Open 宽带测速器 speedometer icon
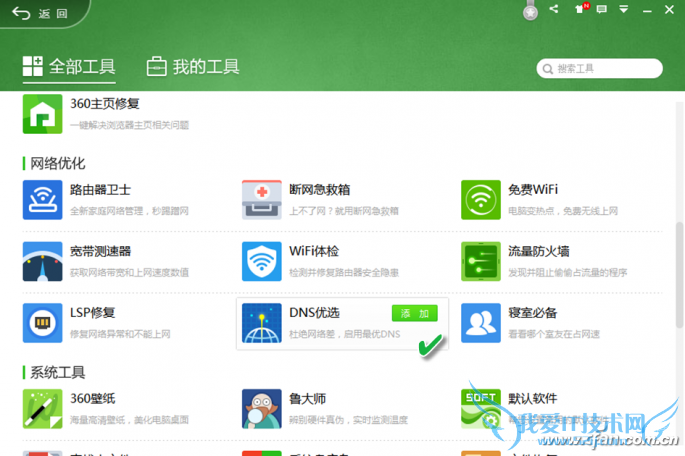The width and height of the screenshot is (685, 456). click(42, 261)
